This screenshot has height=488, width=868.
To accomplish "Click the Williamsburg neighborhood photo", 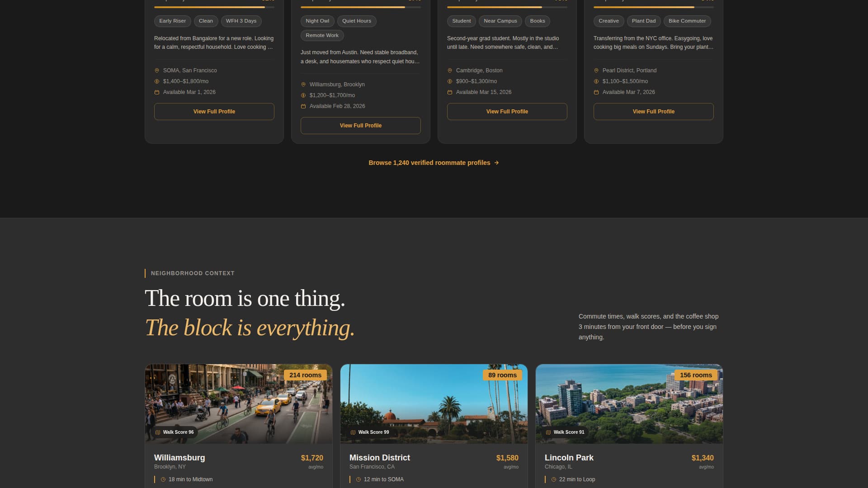I will coord(238,403).
